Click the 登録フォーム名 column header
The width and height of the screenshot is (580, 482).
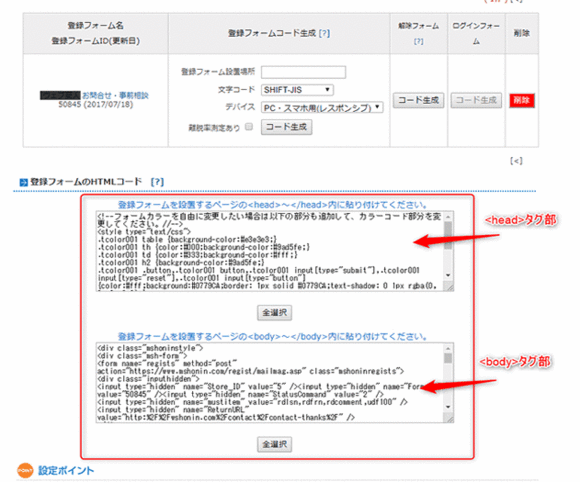click(95, 33)
